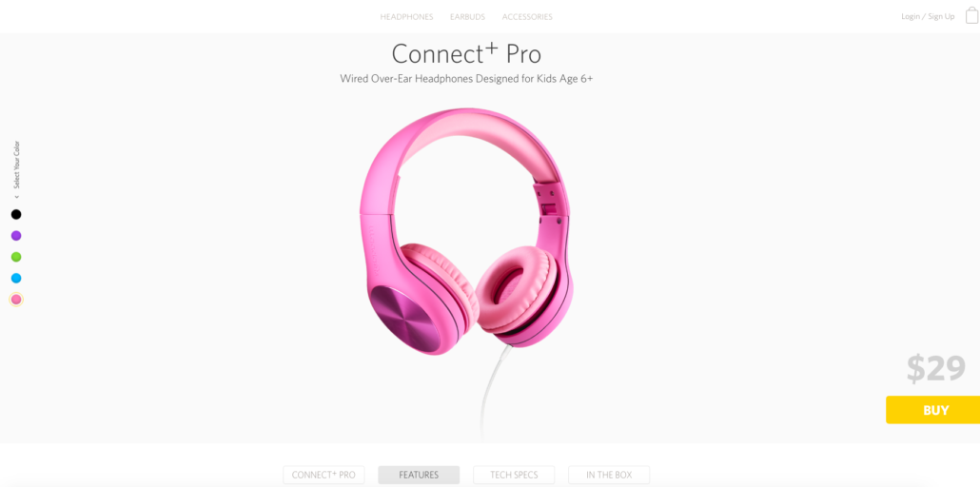Choose the pink color swatch
Image resolution: width=980 pixels, height=487 pixels.
tap(16, 300)
